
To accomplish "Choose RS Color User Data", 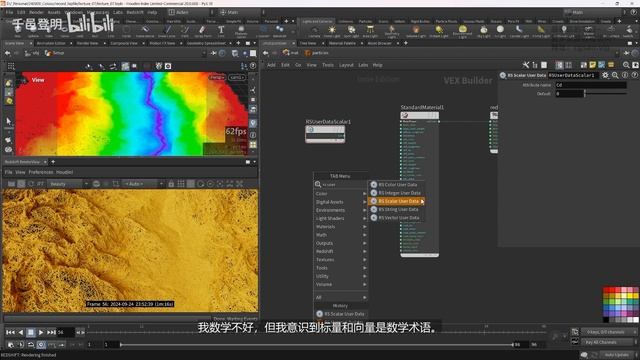I will coord(397,184).
